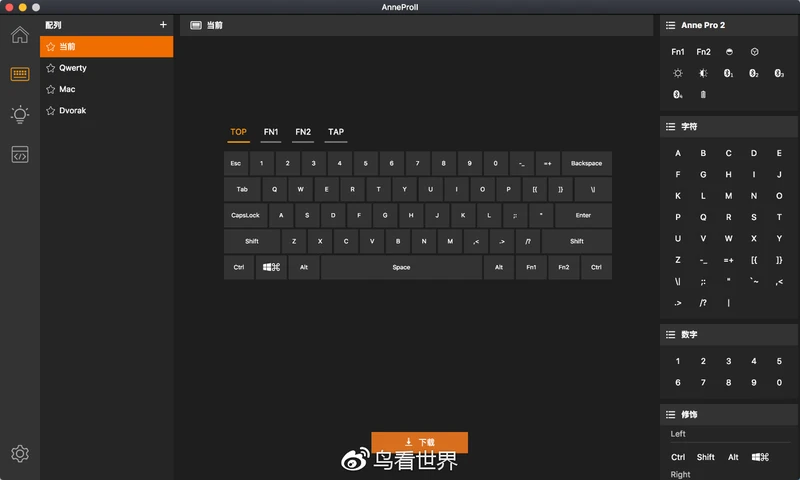Switch to the FN1 layer tab
This screenshot has height=480, width=800.
(x=271, y=132)
